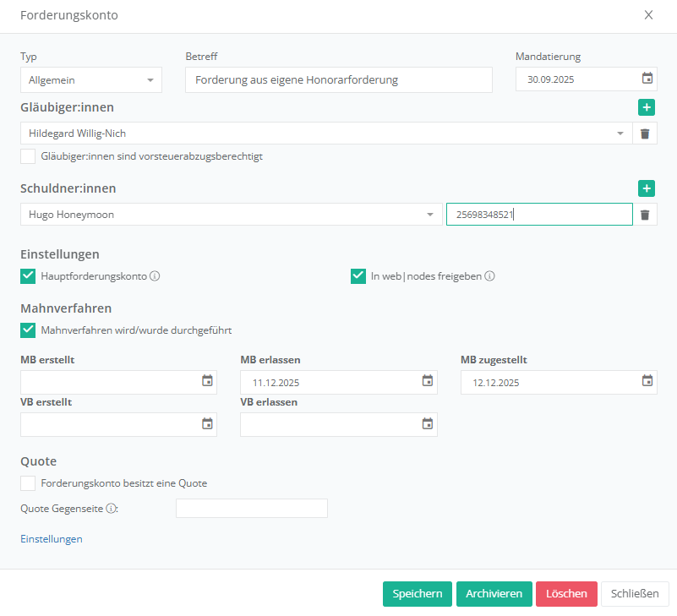Screen dimensions: 677x616
Task: Open calendar for VB erstellt date
Action: click(207, 424)
